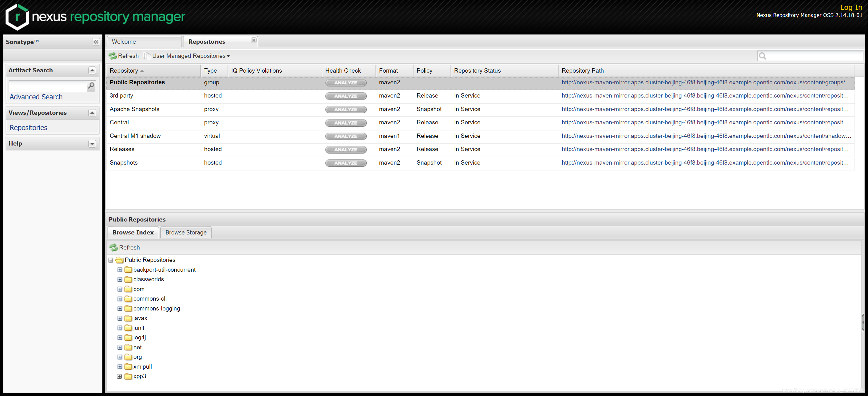Click the Artifact Search magnifier icon
Viewport: 868px width, 396px height.
pyautogui.click(x=91, y=86)
